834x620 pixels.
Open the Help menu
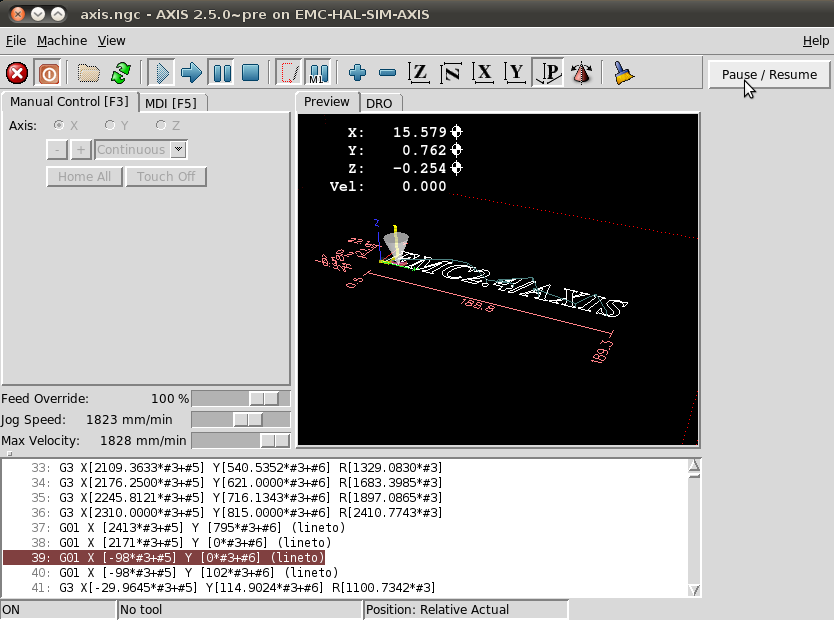click(x=816, y=40)
